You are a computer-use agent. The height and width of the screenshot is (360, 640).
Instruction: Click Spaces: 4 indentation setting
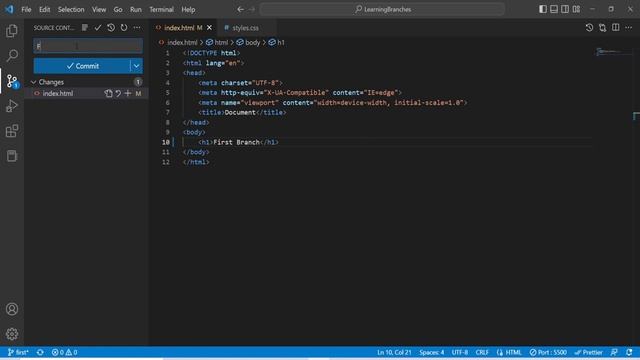[x=431, y=352]
